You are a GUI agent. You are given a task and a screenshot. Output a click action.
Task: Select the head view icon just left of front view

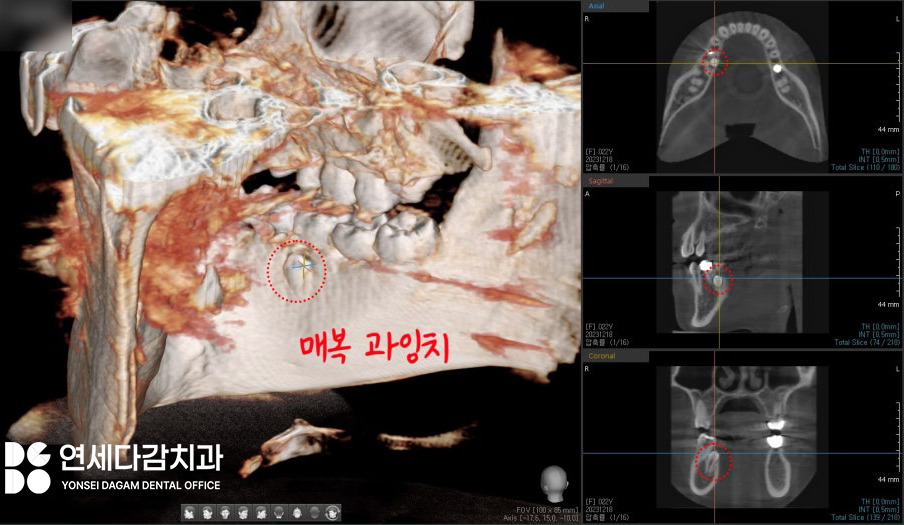tap(207, 512)
